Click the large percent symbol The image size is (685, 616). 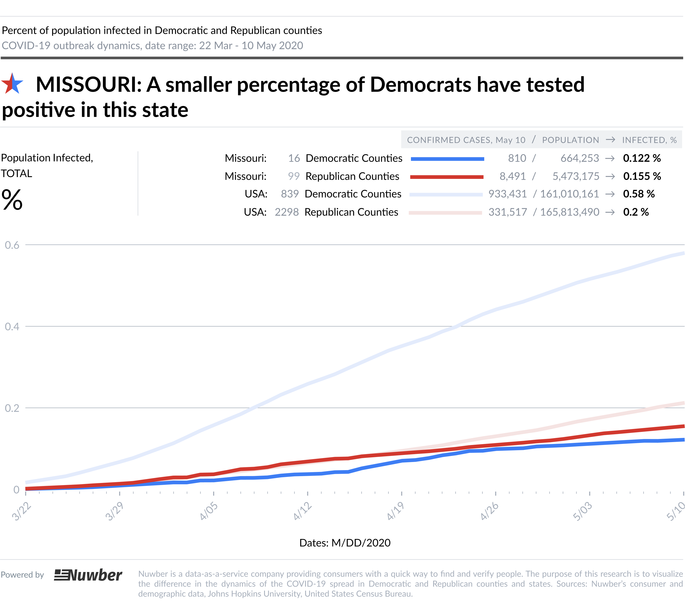click(x=12, y=200)
